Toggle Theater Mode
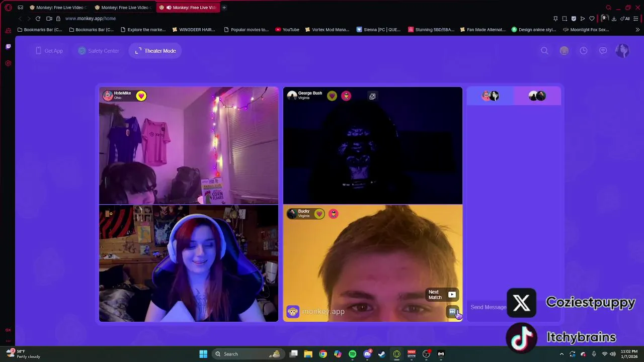This screenshot has width=644, height=362. click(x=155, y=51)
